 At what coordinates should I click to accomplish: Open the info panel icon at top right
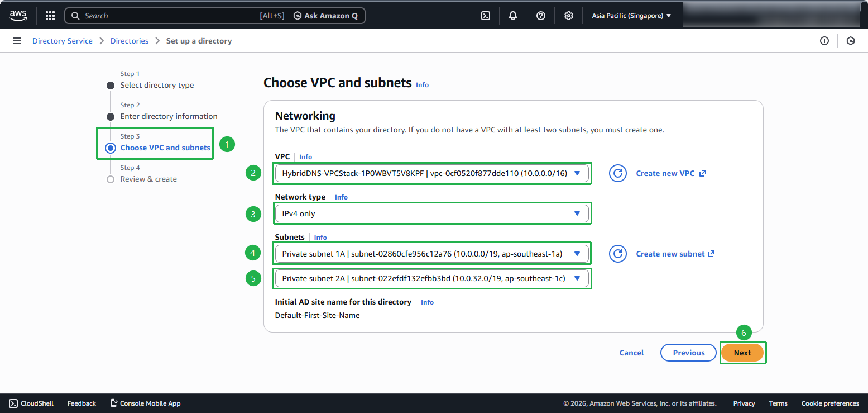tap(824, 41)
